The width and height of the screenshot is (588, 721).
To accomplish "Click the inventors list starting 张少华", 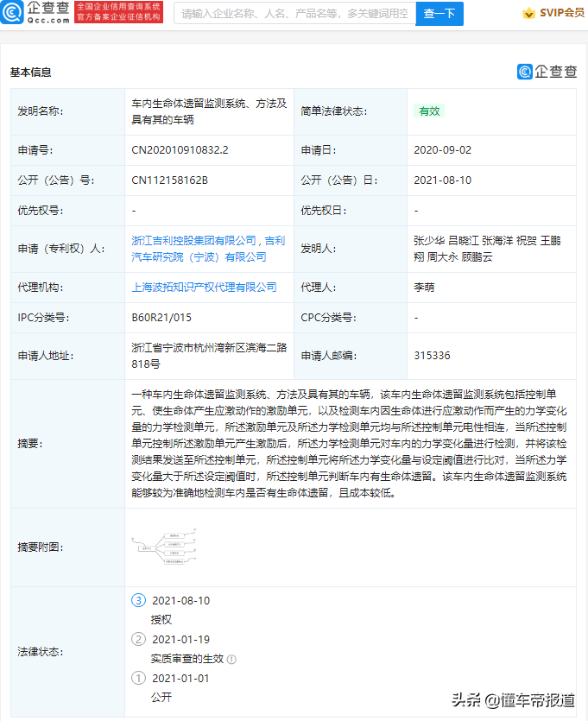I will 487,249.
